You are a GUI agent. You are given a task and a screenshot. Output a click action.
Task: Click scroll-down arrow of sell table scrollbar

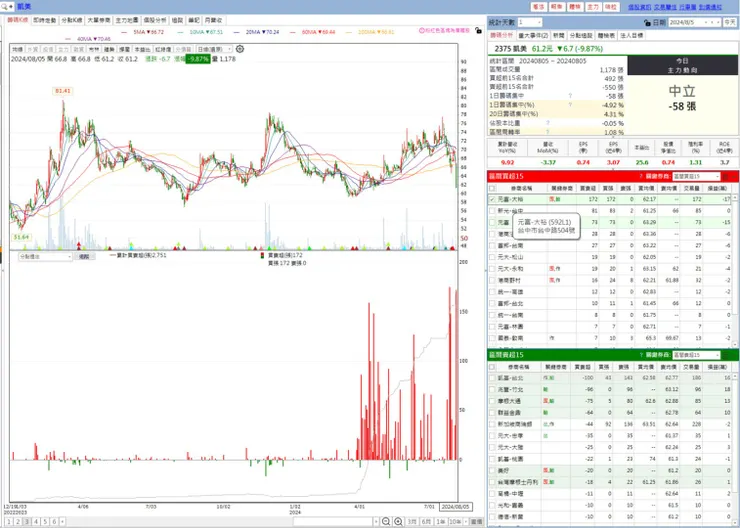[735, 523]
